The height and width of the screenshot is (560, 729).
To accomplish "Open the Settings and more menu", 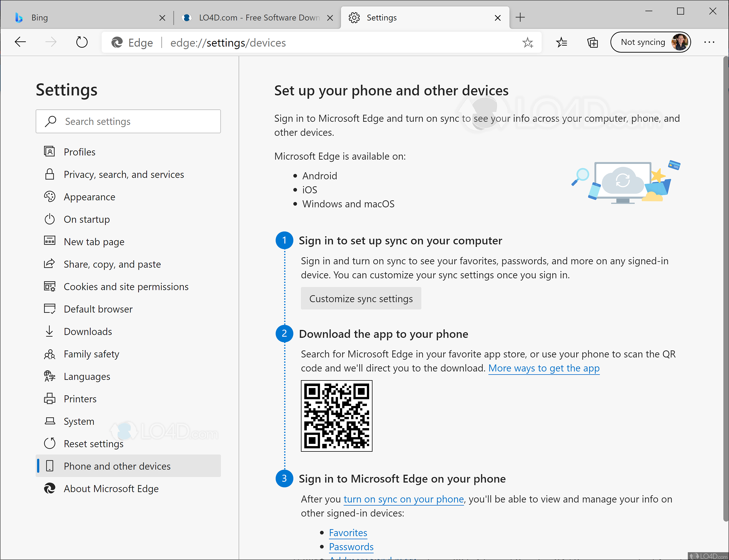I will click(x=709, y=42).
